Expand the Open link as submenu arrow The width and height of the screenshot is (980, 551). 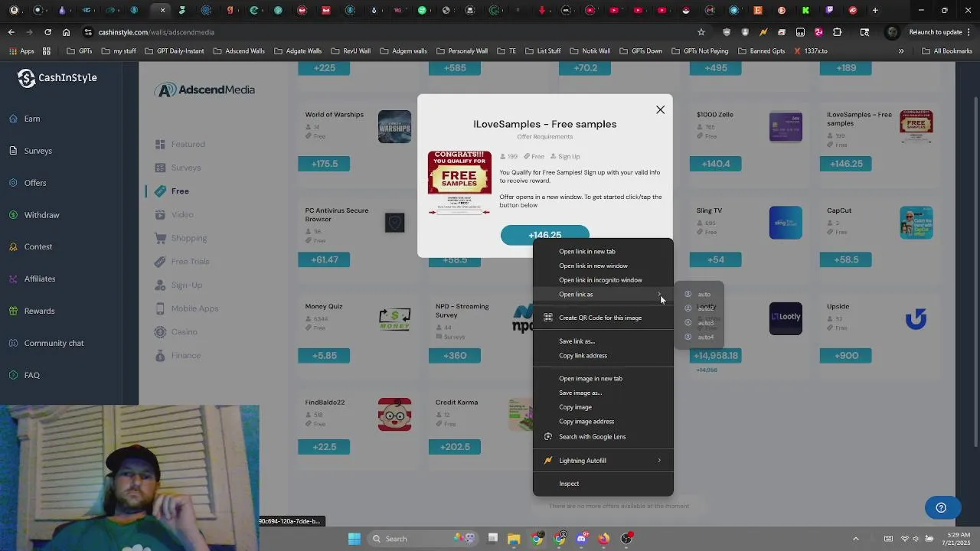pyautogui.click(x=659, y=294)
